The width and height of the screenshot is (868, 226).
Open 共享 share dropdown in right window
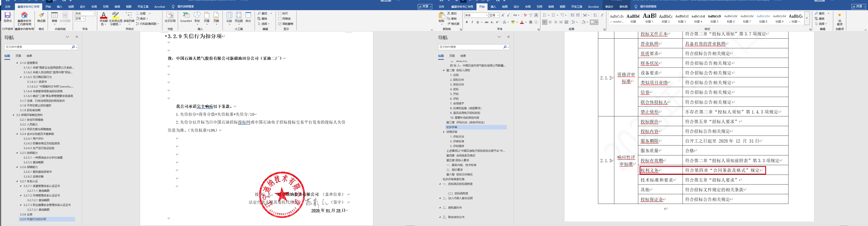[858, 6]
